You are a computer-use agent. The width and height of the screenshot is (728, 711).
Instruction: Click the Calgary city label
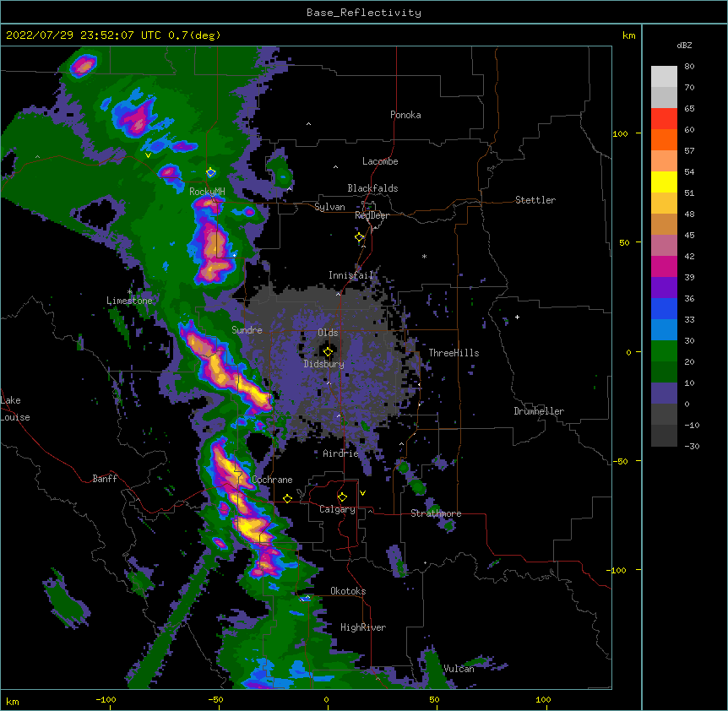click(x=337, y=509)
